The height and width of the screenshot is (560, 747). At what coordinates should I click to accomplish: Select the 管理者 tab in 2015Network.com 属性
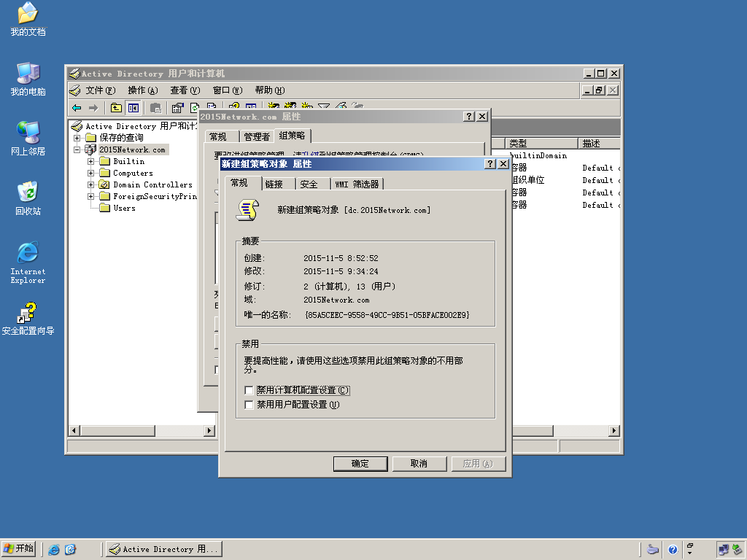pyautogui.click(x=257, y=136)
